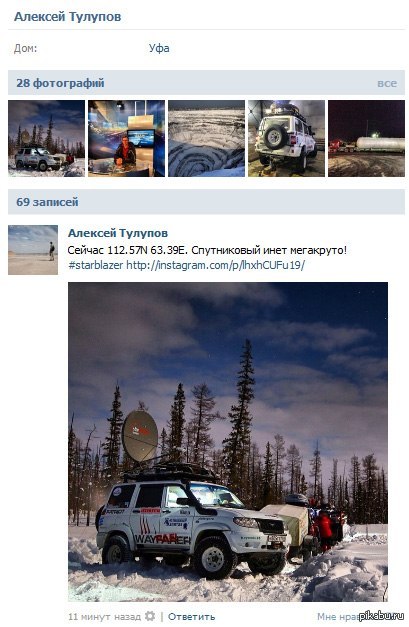Image resolution: width=409 pixels, height=627 pixels.
Task: Click the #starblazer hashtag
Action: pyautogui.click(x=96, y=265)
